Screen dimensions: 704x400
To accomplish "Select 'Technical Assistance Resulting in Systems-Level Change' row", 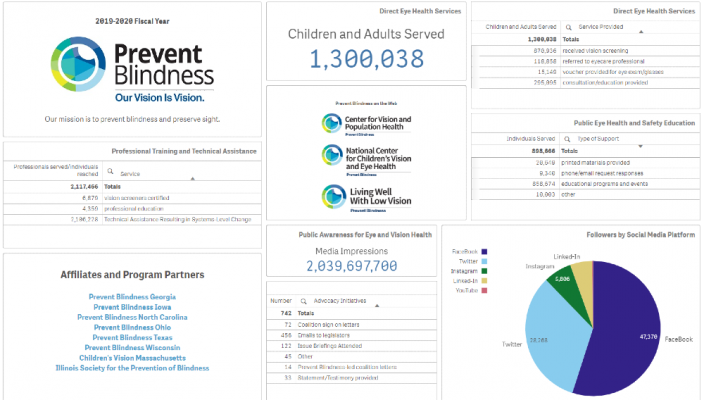I will [x=132, y=220].
